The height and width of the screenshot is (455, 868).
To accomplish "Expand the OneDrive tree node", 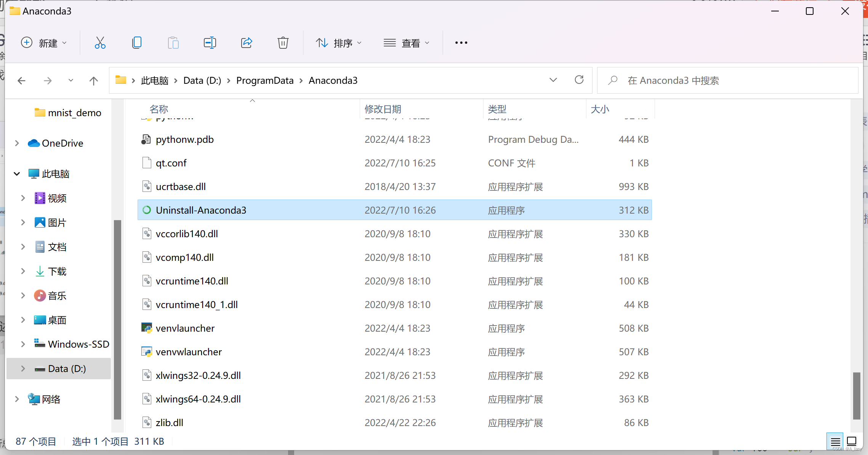I will click(x=17, y=143).
